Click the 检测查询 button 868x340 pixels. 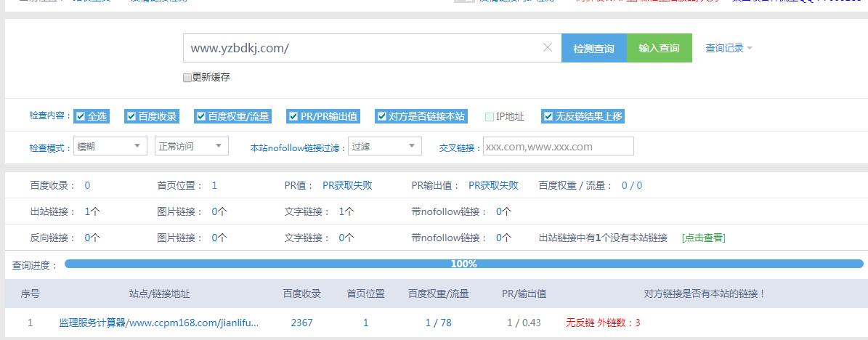[x=593, y=49]
